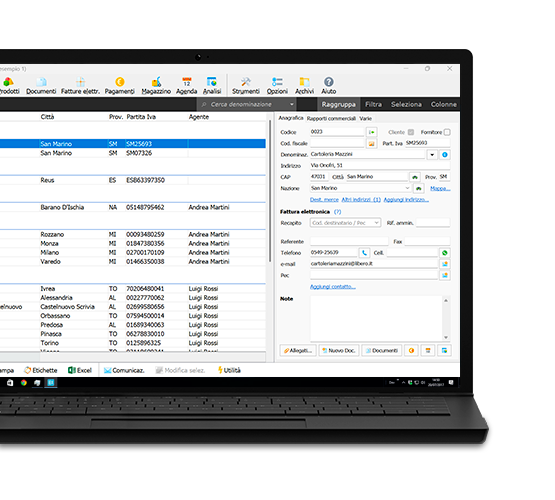555x500 pixels.
Task: Click the send email icon beside e-mail field
Action: click(x=445, y=264)
